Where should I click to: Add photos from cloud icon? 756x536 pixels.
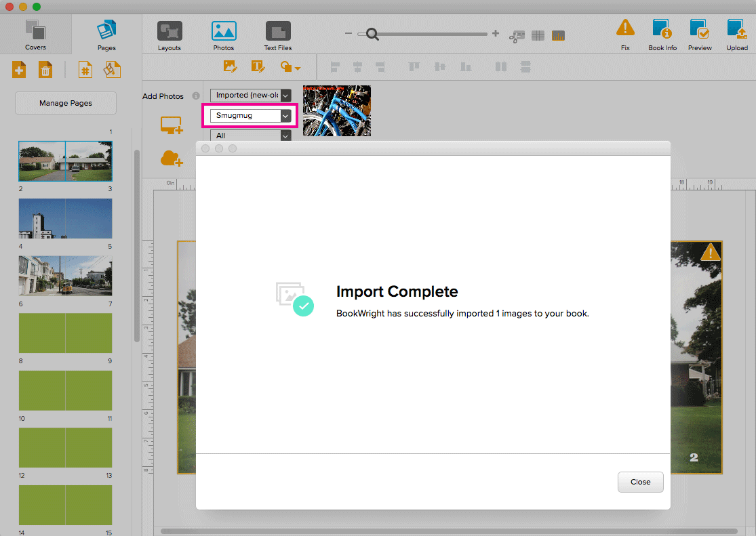click(x=172, y=158)
